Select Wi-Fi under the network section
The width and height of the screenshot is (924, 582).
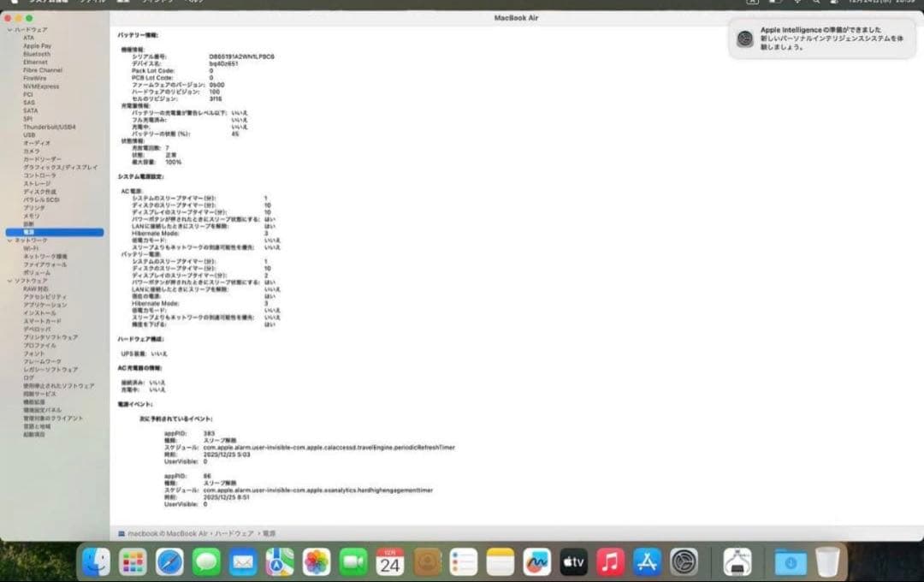(29, 248)
